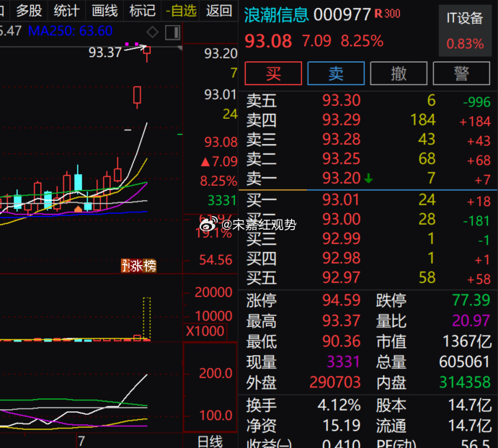Click the dashed yellow volume bar
The image size is (498, 448).
pos(147,318)
